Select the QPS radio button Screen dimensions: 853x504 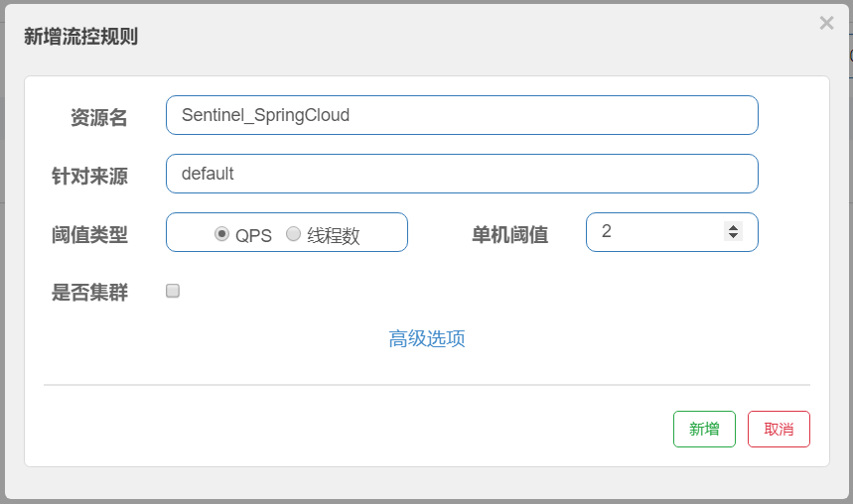[x=221, y=234]
